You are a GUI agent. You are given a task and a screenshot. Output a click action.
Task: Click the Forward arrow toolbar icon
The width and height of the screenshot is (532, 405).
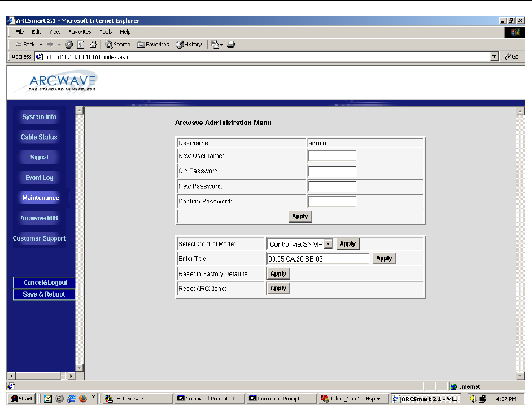[50, 45]
